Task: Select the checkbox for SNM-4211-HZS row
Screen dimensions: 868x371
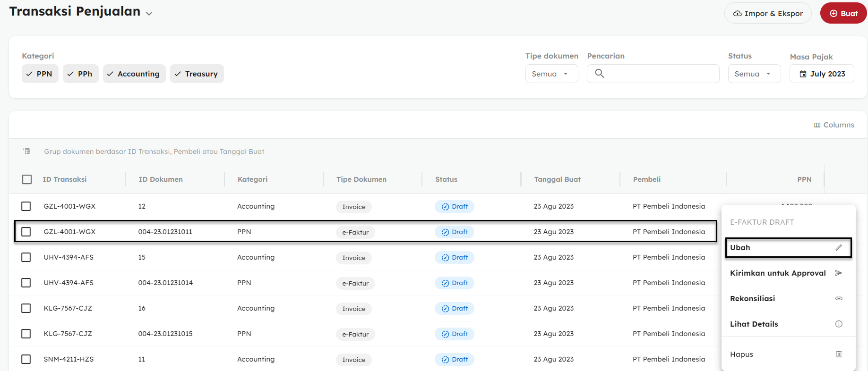Action: pyautogui.click(x=26, y=359)
